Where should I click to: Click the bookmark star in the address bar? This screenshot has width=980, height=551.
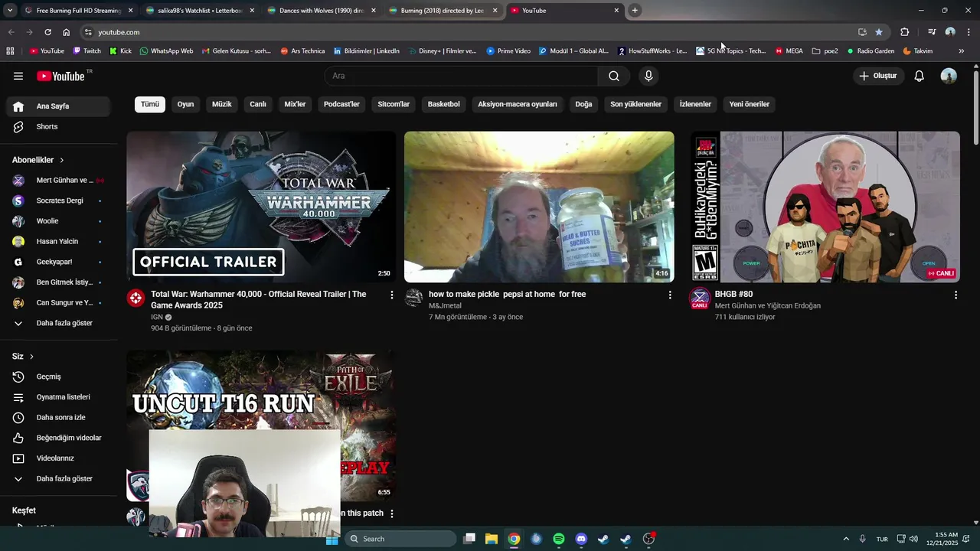pos(878,32)
